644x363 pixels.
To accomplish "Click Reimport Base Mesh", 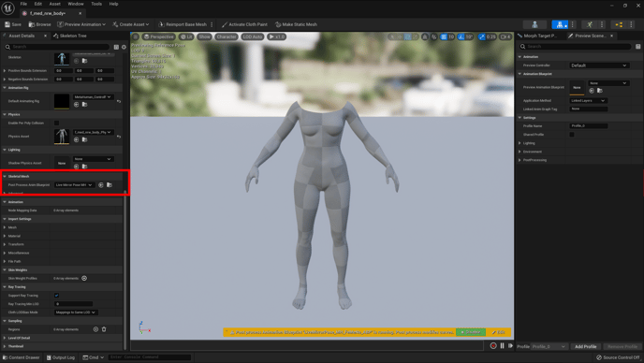I will point(183,24).
